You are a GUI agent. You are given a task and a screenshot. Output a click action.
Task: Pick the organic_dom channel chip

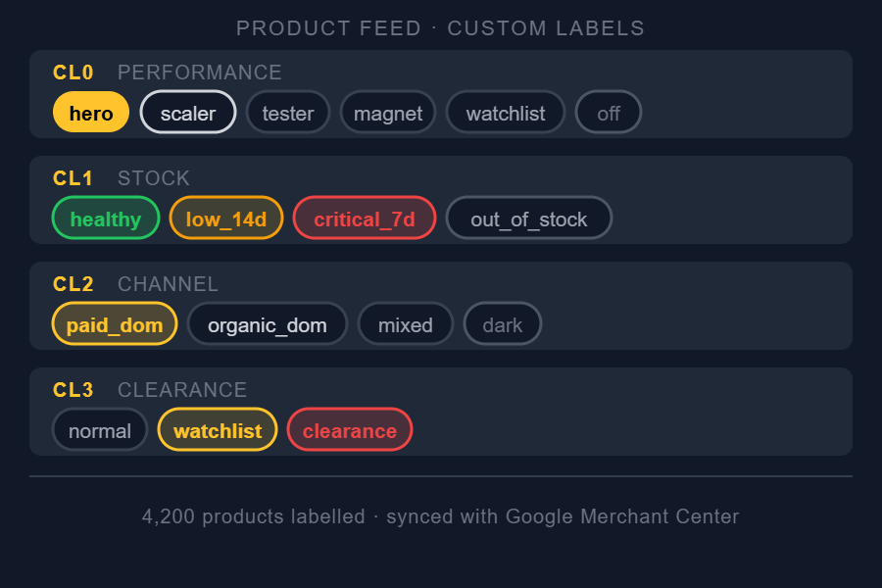pyautogui.click(x=268, y=324)
